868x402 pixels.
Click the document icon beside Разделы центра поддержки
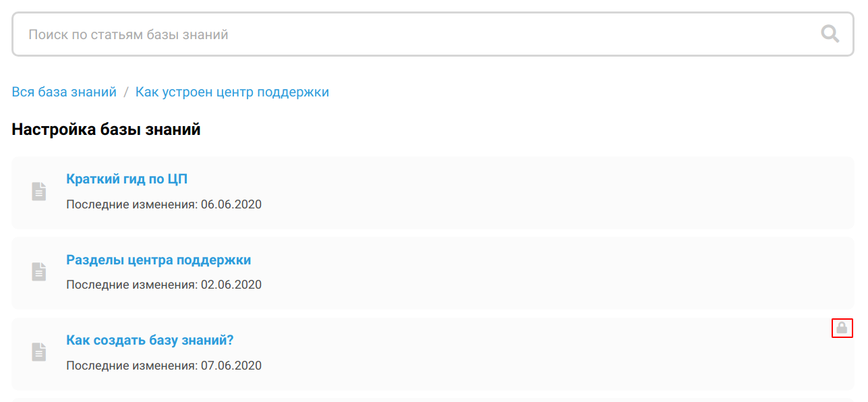pos(39,272)
